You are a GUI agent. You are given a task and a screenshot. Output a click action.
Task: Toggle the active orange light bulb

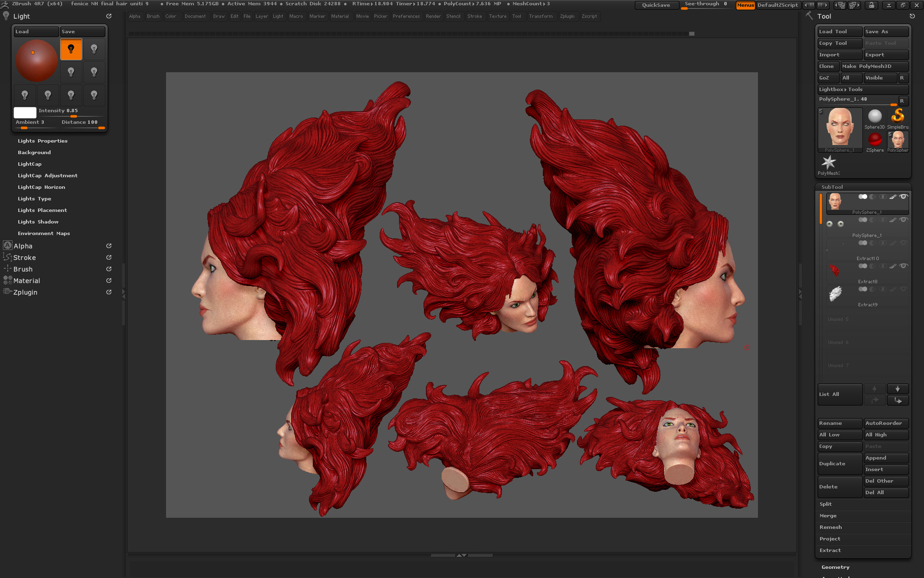[71, 49]
